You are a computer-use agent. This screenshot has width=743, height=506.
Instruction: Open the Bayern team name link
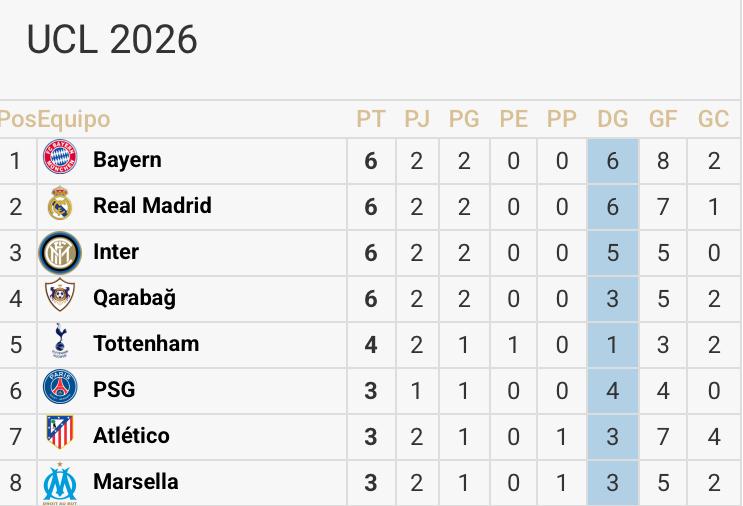(x=127, y=160)
